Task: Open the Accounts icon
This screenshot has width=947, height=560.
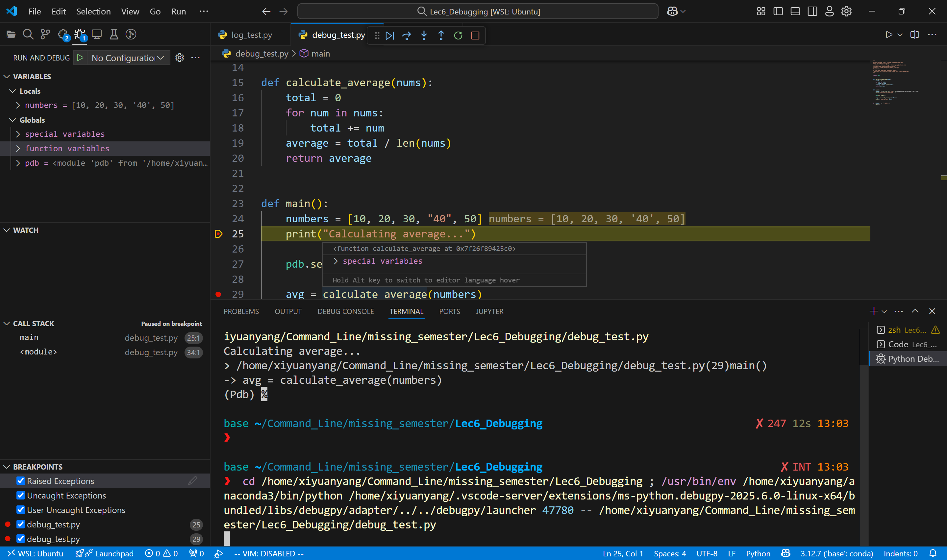Action: tap(829, 11)
